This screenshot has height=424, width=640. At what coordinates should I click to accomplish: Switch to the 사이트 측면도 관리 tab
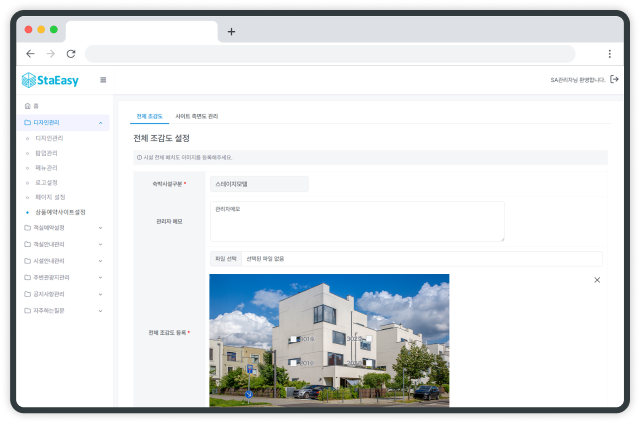197,116
